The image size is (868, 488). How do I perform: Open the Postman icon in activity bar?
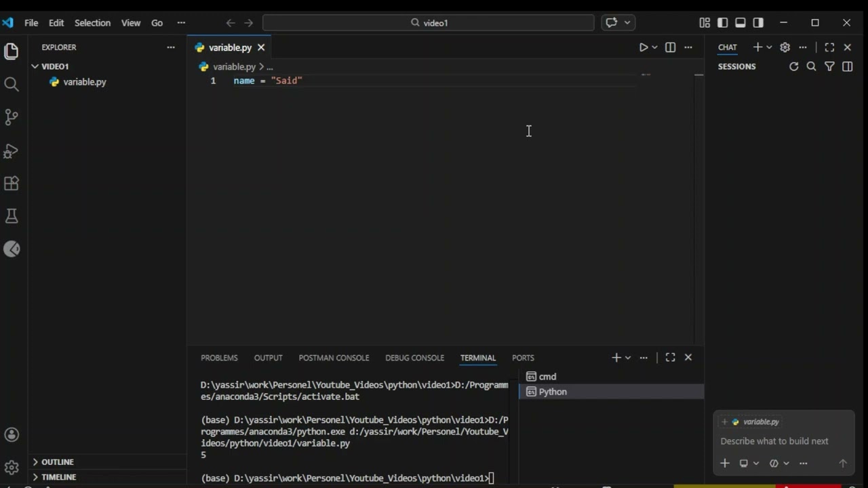coord(12,249)
